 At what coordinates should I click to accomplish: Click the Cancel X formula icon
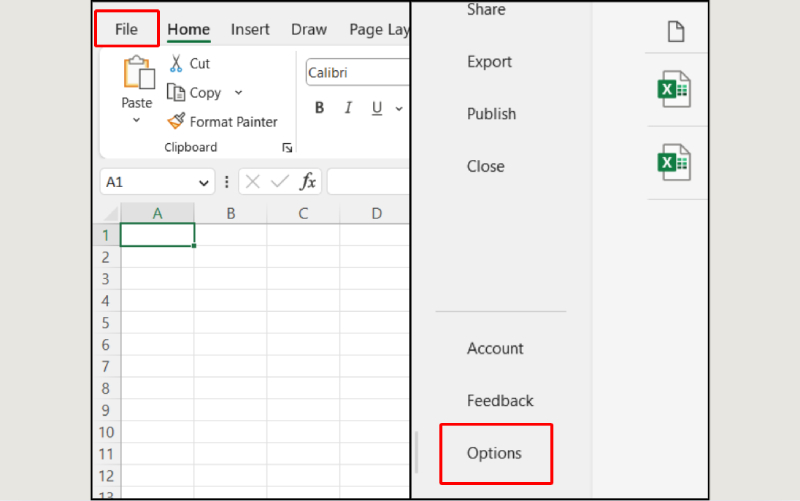coord(253,182)
